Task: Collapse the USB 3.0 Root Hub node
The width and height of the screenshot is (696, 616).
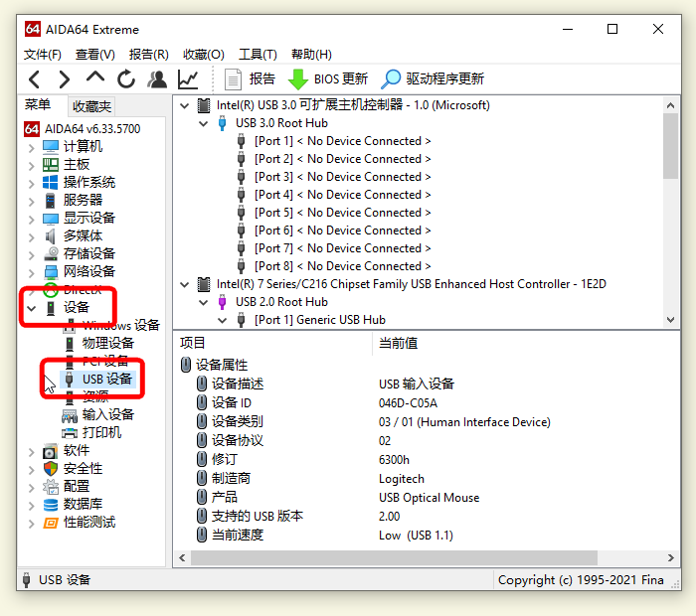Action: tap(203, 124)
